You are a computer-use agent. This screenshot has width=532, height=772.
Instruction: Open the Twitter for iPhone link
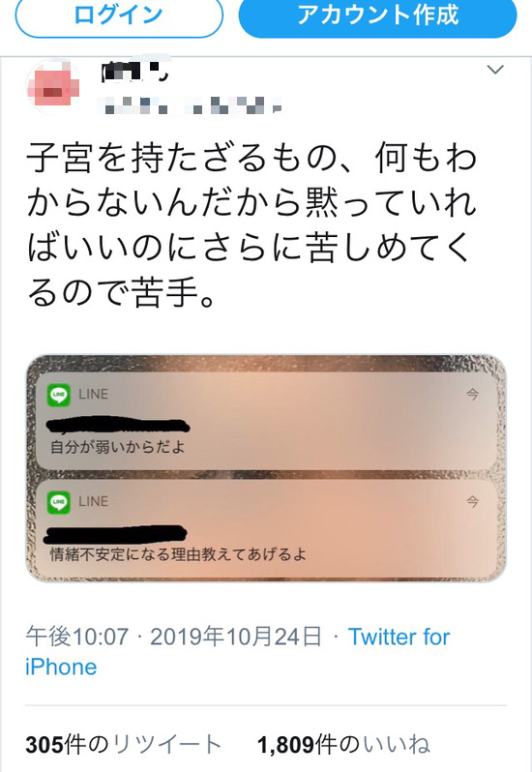point(238,652)
